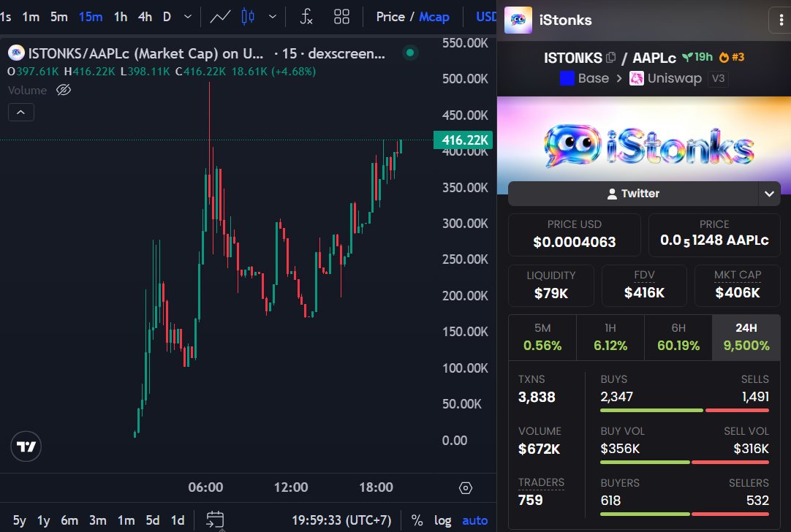Set chart range to 6m
791x532 pixels.
pyautogui.click(x=69, y=520)
